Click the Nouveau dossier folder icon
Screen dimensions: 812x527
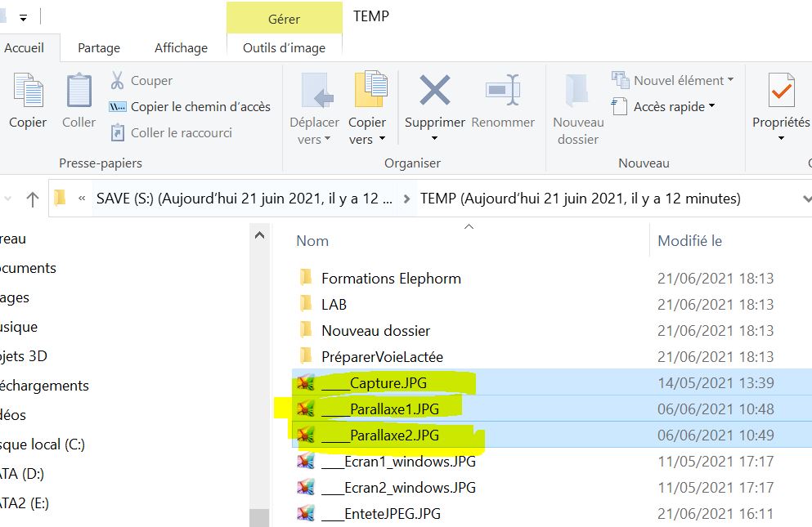pos(578,90)
